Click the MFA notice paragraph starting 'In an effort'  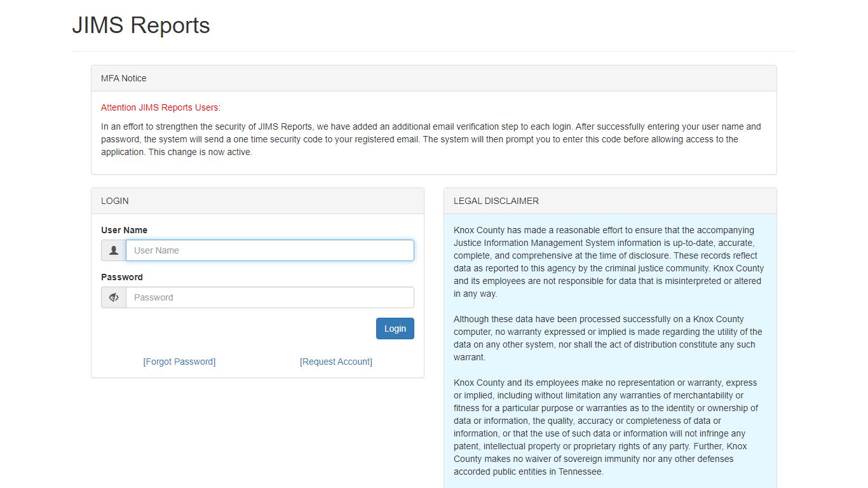(431, 139)
